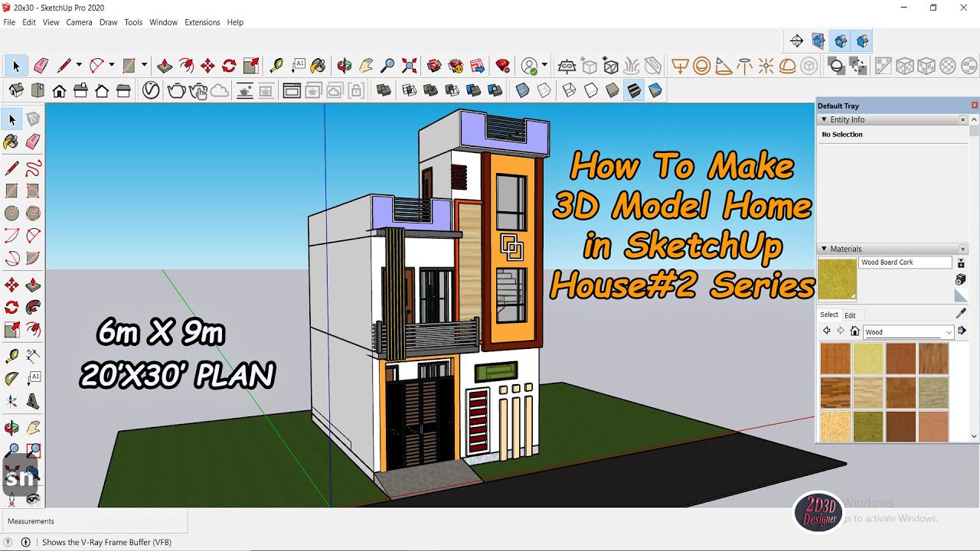Viewport: 980px width, 551px height.
Task: Click the Zoom magnifier in top toolbar
Action: (387, 66)
